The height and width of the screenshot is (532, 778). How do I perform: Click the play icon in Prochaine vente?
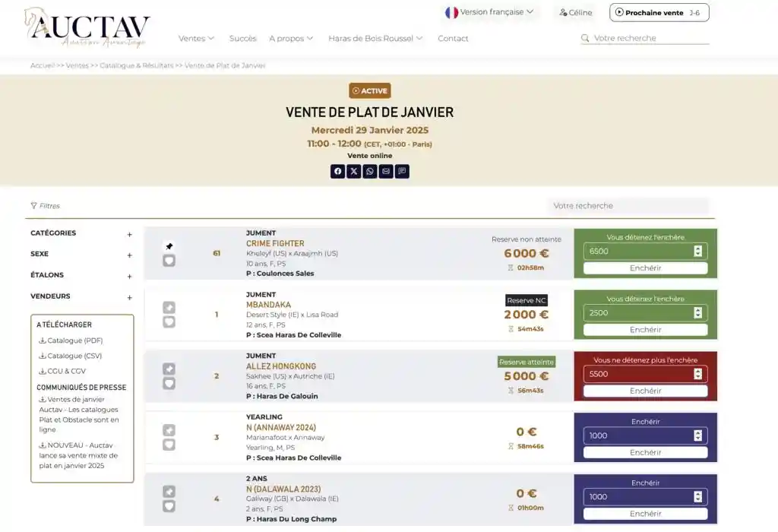(619, 12)
